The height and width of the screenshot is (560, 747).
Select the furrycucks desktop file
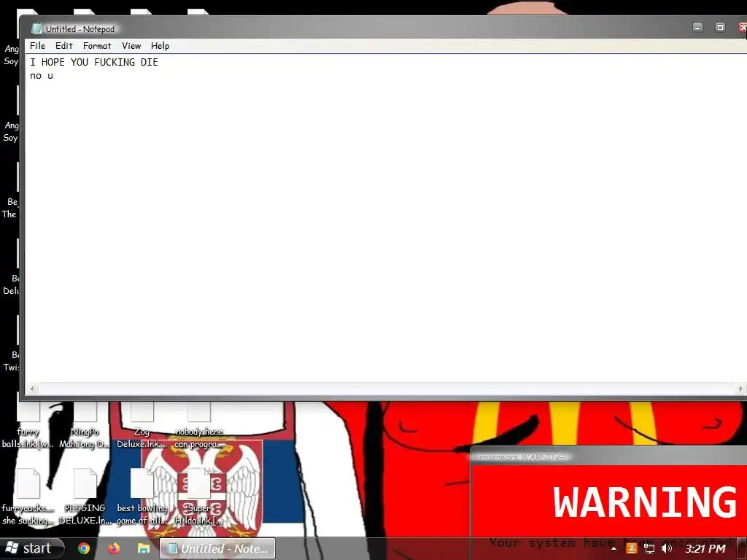[28, 496]
